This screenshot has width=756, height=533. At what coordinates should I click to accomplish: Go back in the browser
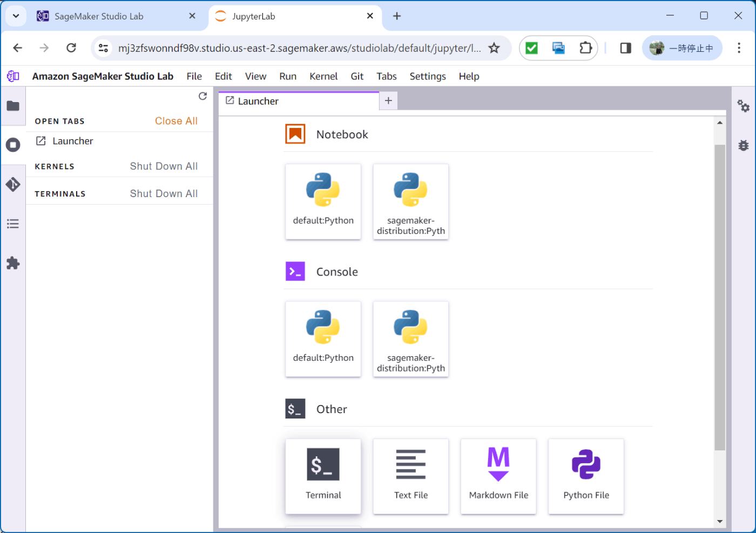click(x=18, y=48)
